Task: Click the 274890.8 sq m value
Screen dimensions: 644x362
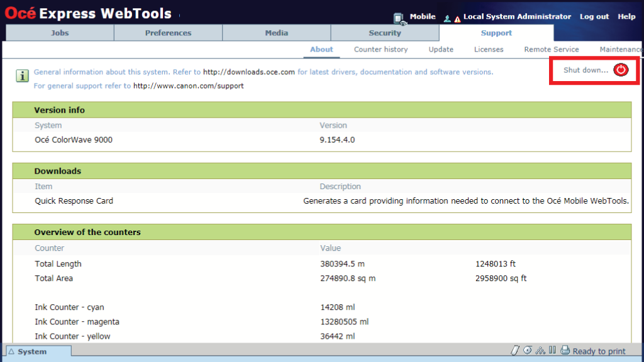Action: point(348,278)
